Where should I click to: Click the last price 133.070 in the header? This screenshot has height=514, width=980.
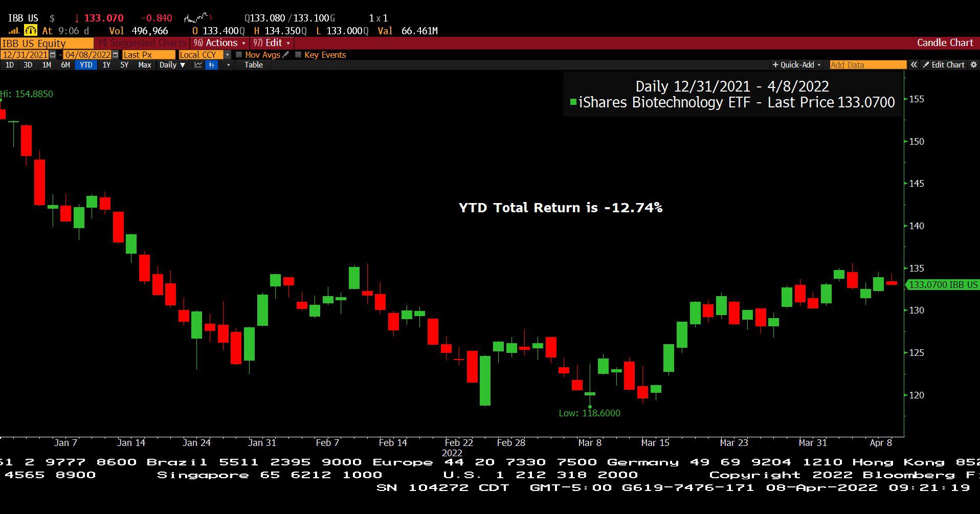click(x=104, y=18)
